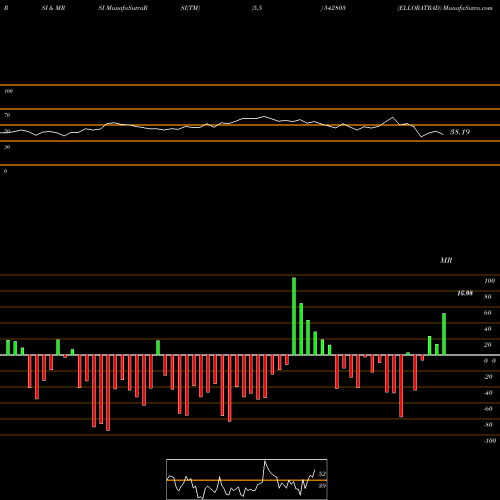
Task: Click the 30 level label on RSI axis
Action: point(7,147)
